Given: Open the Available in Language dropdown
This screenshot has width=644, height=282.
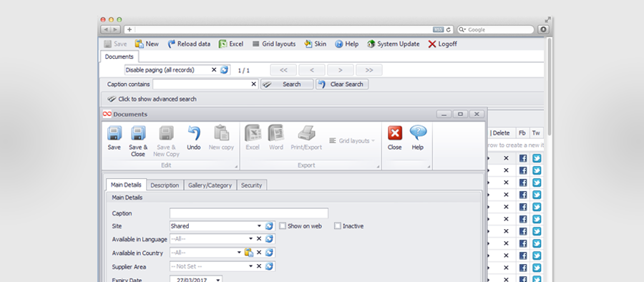Looking at the screenshot, I should pos(250,239).
